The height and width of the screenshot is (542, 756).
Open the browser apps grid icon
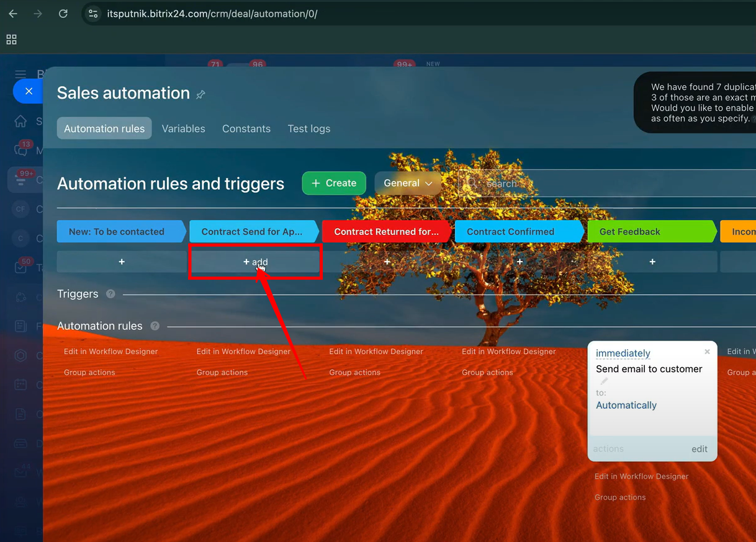[x=11, y=40]
